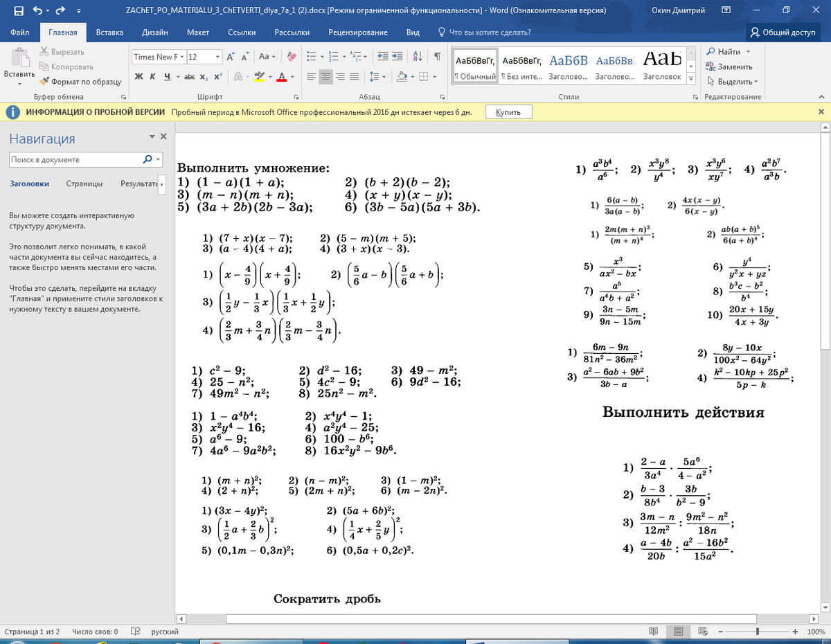Toggle italic formatting with the К button

[x=152, y=76]
